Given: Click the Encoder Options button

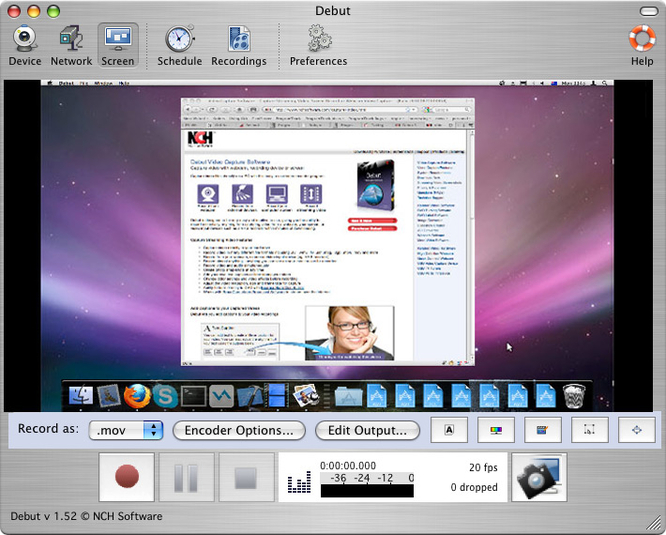Looking at the screenshot, I should [x=238, y=430].
